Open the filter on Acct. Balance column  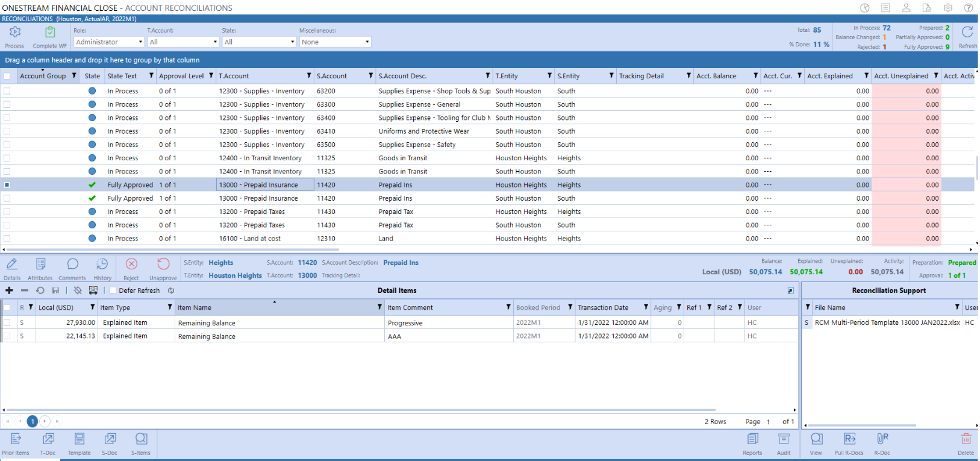(x=755, y=76)
